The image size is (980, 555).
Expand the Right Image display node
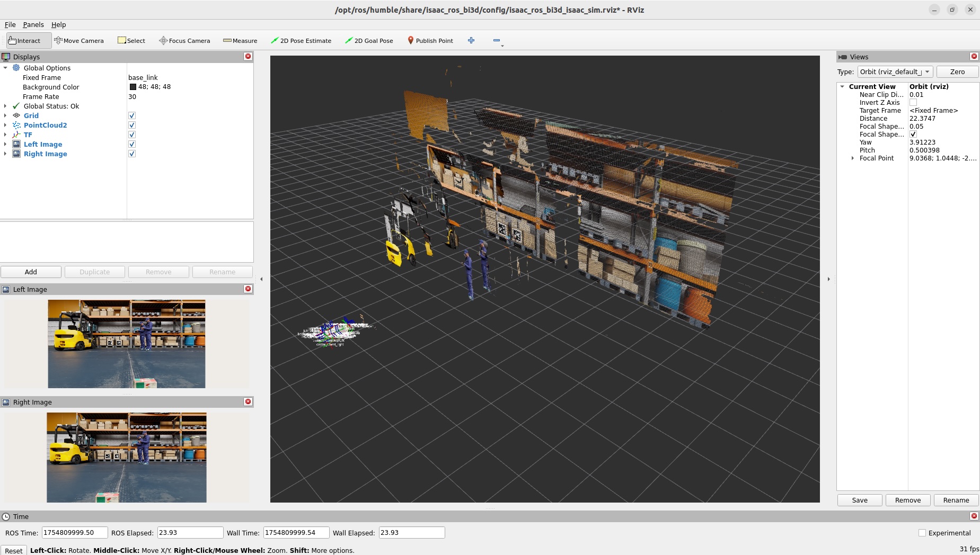tap(5, 154)
